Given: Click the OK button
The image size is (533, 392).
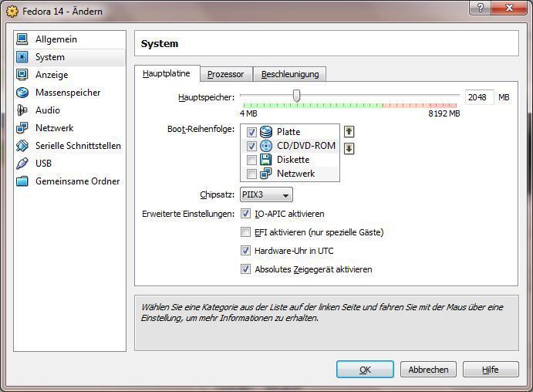Looking at the screenshot, I should [365, 369].
